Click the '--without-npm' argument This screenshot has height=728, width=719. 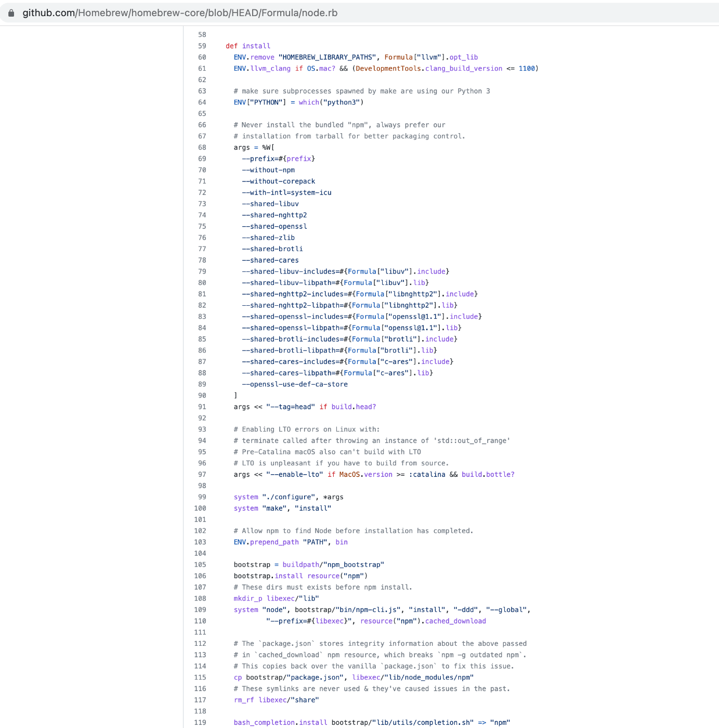pos(268,170)
